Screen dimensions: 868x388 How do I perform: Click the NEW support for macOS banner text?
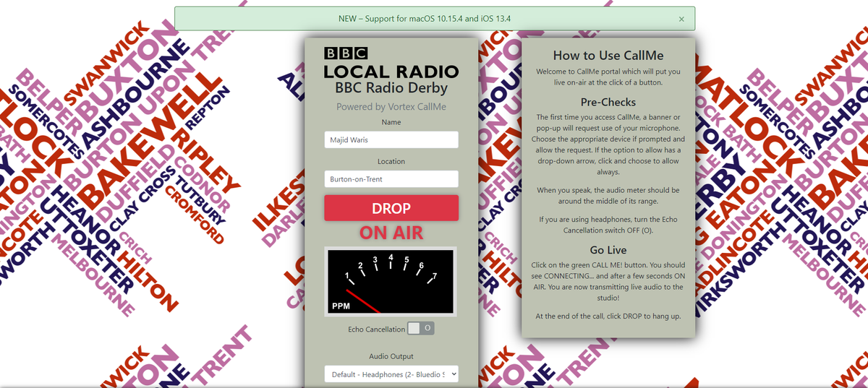(425, 18)
